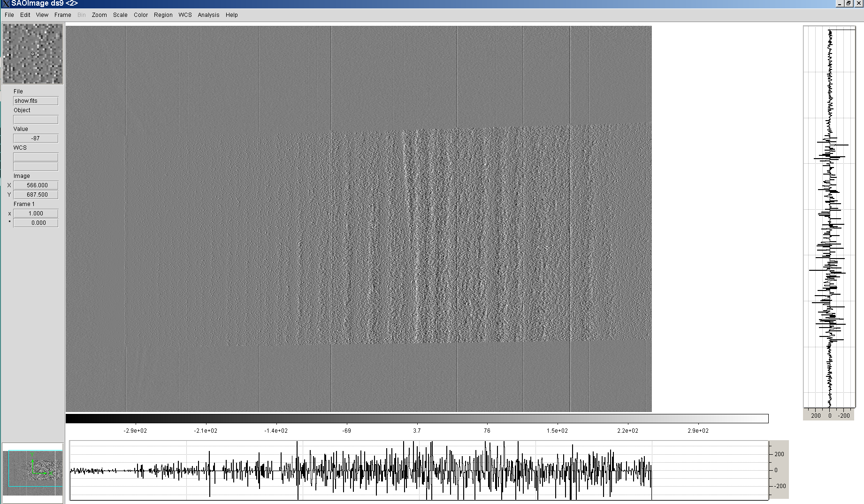Open the Color menu
The width and height of the screenshot is (864, 504).
click(140, 15)
